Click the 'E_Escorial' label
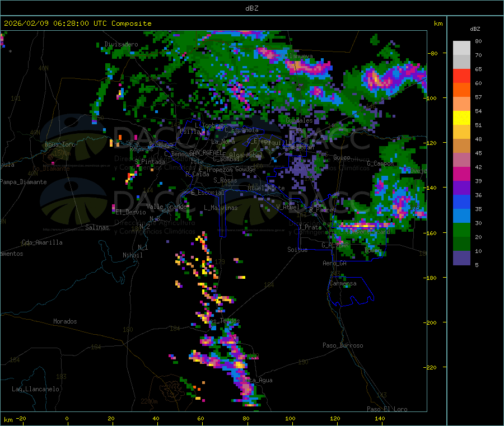This screenshot has height=426, width=504. (208, 193)
